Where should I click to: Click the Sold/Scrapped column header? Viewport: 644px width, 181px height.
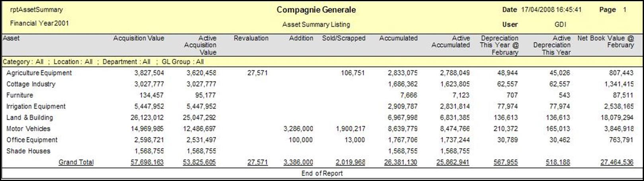point(344,38)
